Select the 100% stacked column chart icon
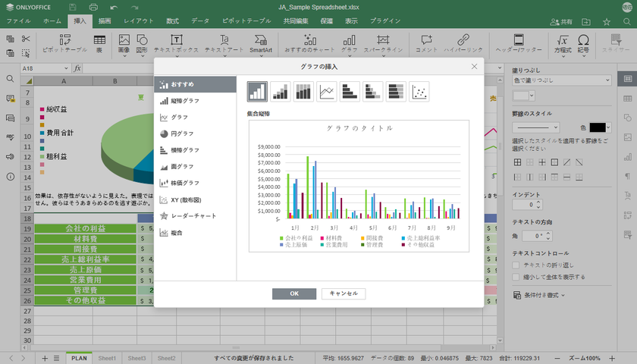The image size is (637, 364). (x=304, y=92)
